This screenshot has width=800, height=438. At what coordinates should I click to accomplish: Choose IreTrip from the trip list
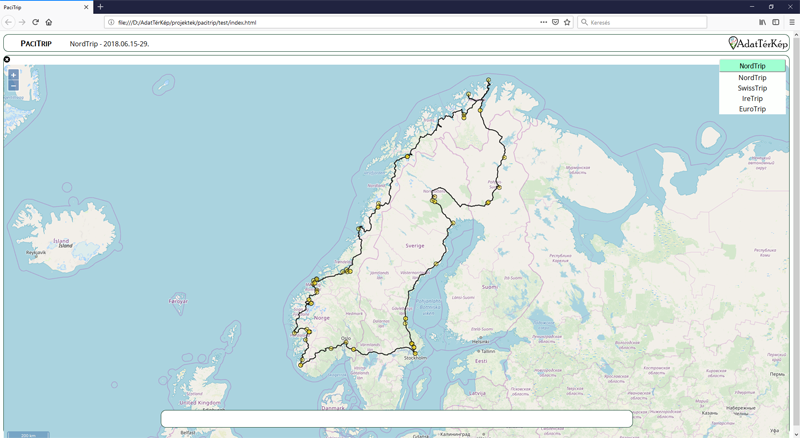[x=752, y=99]
